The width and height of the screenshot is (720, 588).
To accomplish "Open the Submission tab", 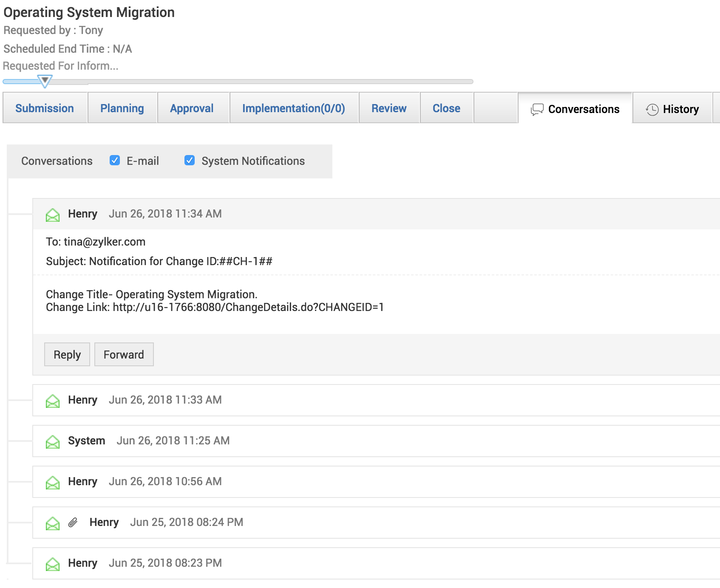I will click(45, 108).
